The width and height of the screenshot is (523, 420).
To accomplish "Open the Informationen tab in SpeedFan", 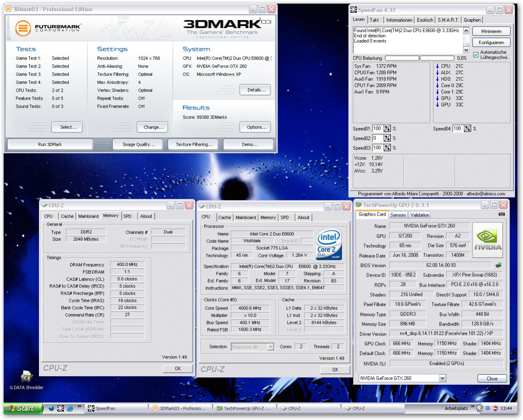I will pos(399,20).
